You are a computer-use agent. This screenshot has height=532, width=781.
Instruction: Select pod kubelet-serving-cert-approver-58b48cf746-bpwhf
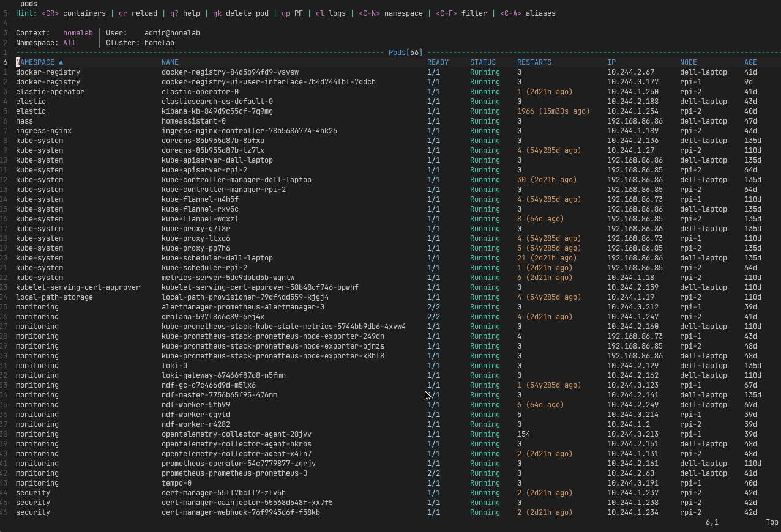pyautogui.click(x=260, y=287)
